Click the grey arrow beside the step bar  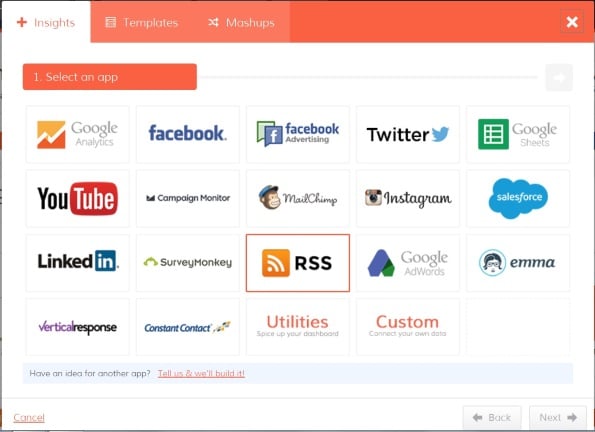pos(559,77)
